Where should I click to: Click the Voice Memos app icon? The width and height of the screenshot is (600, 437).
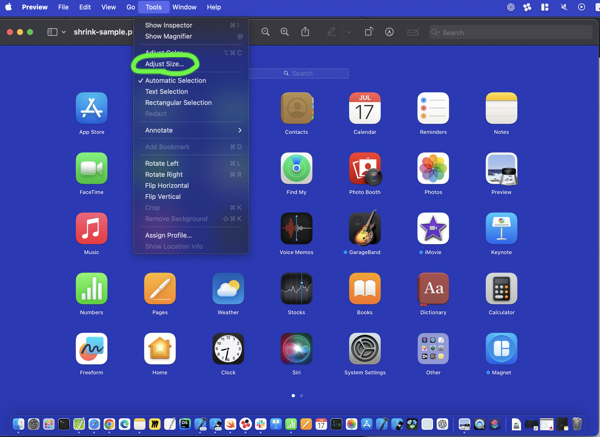point(297,228)
